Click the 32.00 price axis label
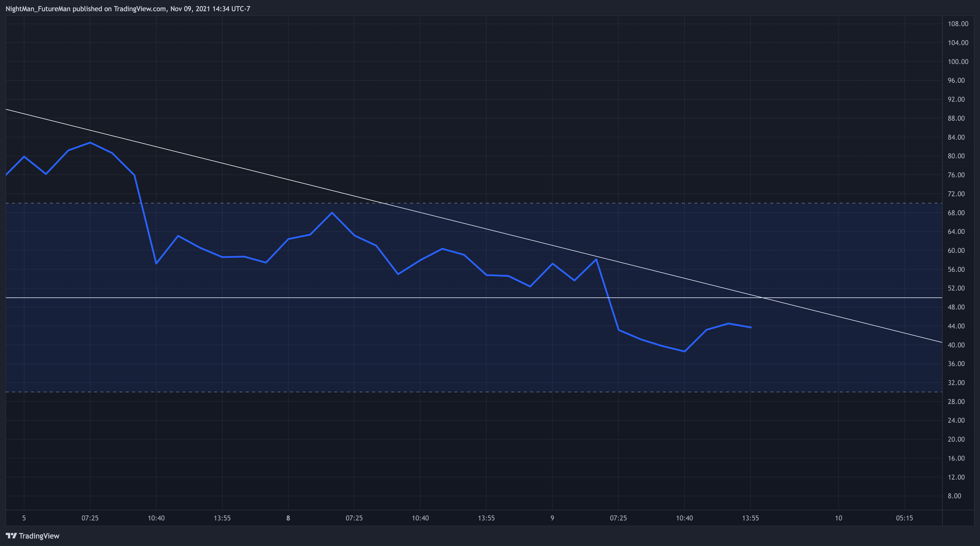Viewport: 980px width, 546px height. click(x=956, y=383)
